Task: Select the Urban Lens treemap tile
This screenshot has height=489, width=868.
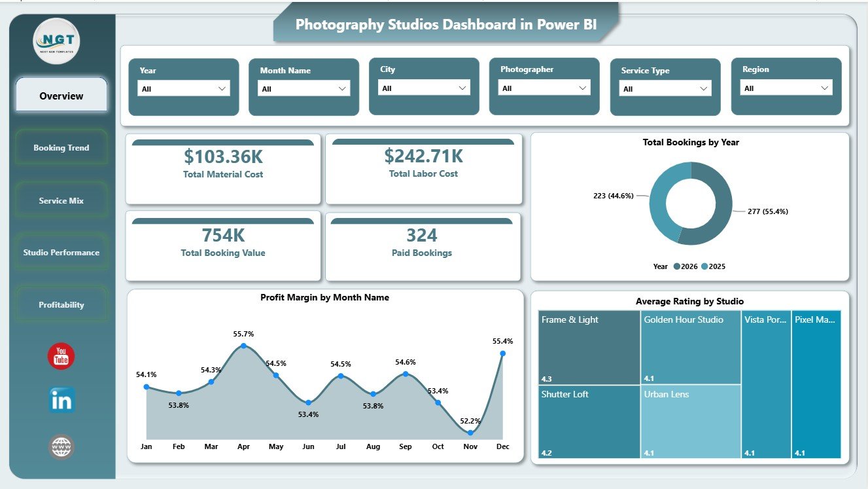Action: [x=691, y=422]
